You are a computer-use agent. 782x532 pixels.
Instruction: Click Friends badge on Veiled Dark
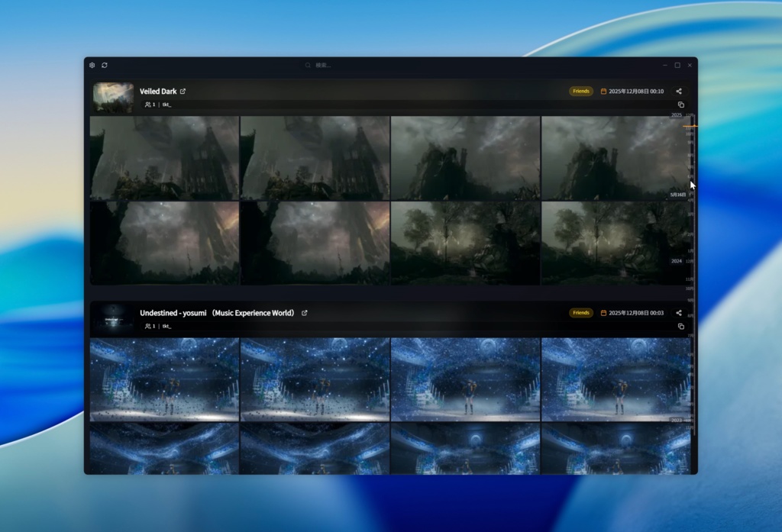581,92
